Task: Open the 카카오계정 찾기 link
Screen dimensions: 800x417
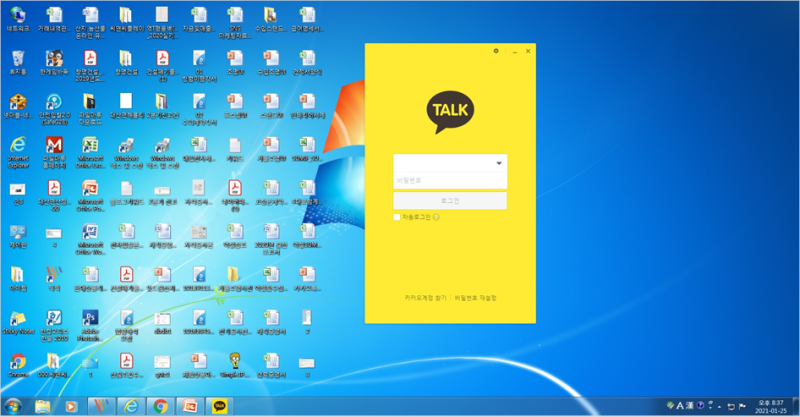Action: [426, 298]
